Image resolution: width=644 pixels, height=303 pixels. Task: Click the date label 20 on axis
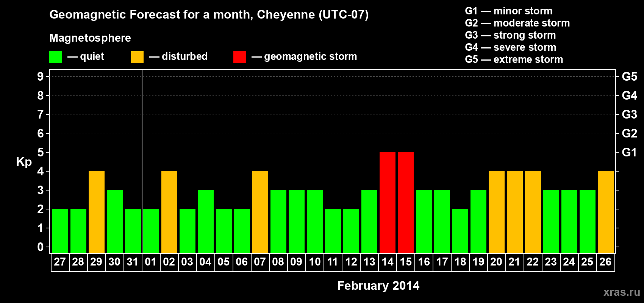tap(496, 262)
